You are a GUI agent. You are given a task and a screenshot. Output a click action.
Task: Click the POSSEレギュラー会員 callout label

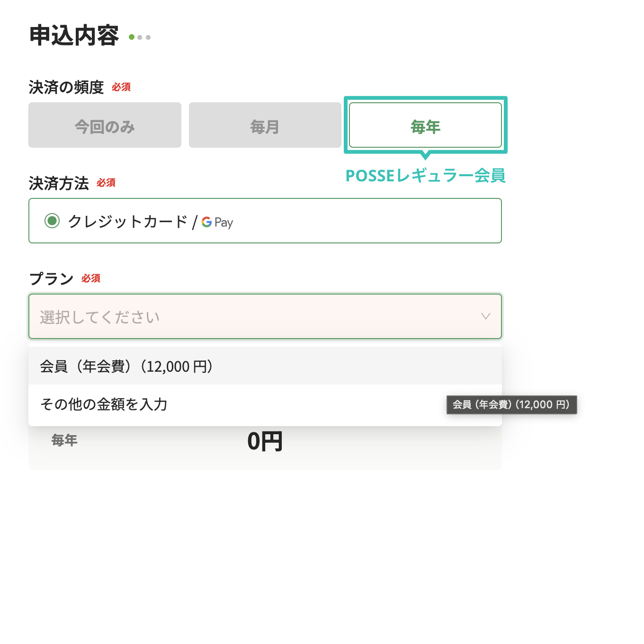pos(425,176)
